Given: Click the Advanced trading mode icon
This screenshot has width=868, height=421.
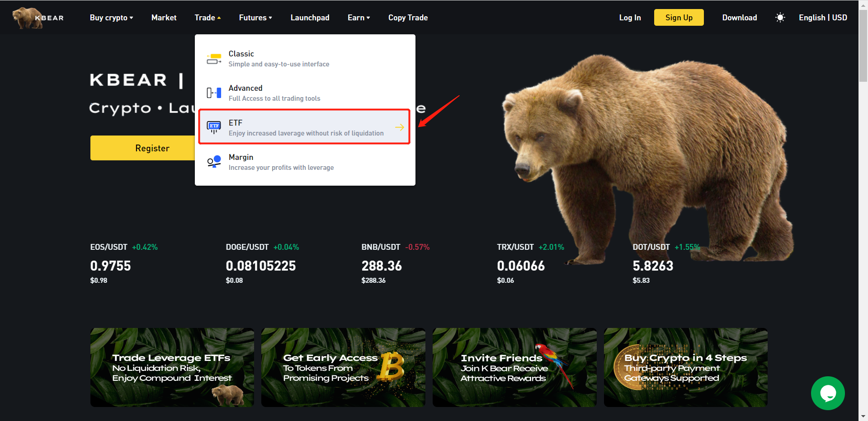Looking at the screenshot, I should point(214,93).
